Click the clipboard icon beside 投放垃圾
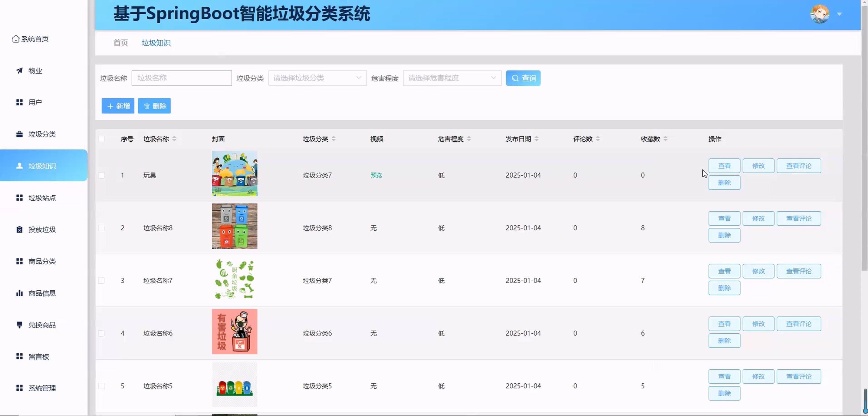Image resolution: width=868 pixels, height=416 pixels. click(20, 229)
